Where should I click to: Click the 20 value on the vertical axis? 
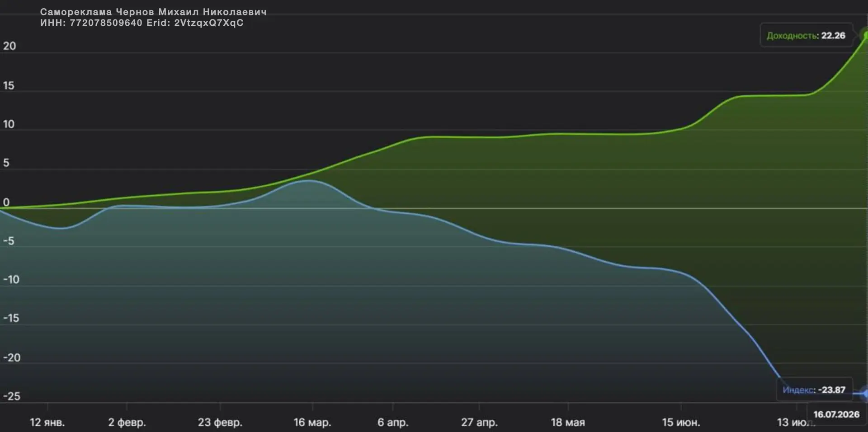[9, 46]
